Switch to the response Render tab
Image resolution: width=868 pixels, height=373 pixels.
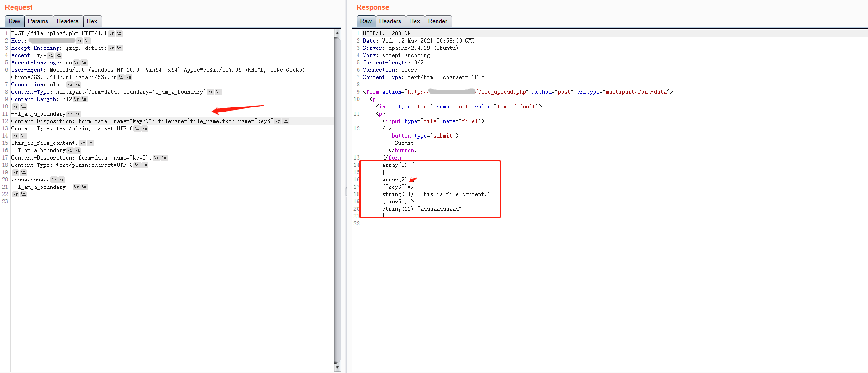pyautogui.click(x=437, y=21)
